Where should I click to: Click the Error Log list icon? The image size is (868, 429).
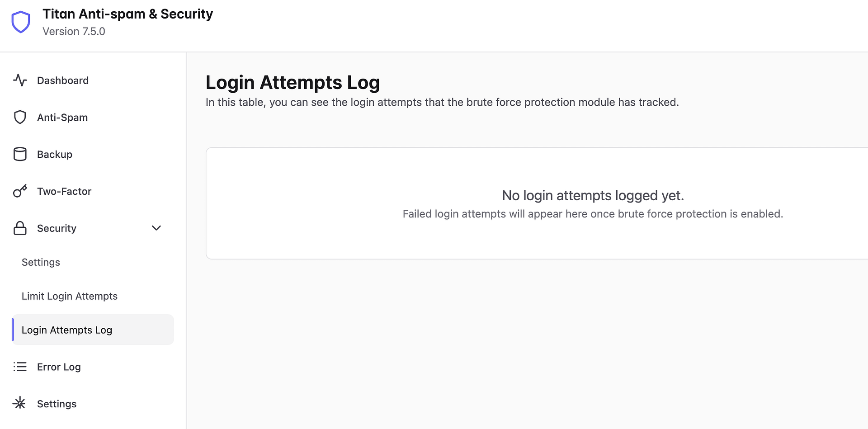point(20,367)
